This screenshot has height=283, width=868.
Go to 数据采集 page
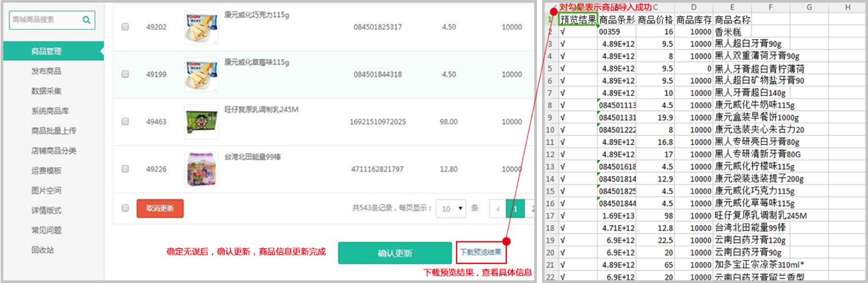(47, 91)
